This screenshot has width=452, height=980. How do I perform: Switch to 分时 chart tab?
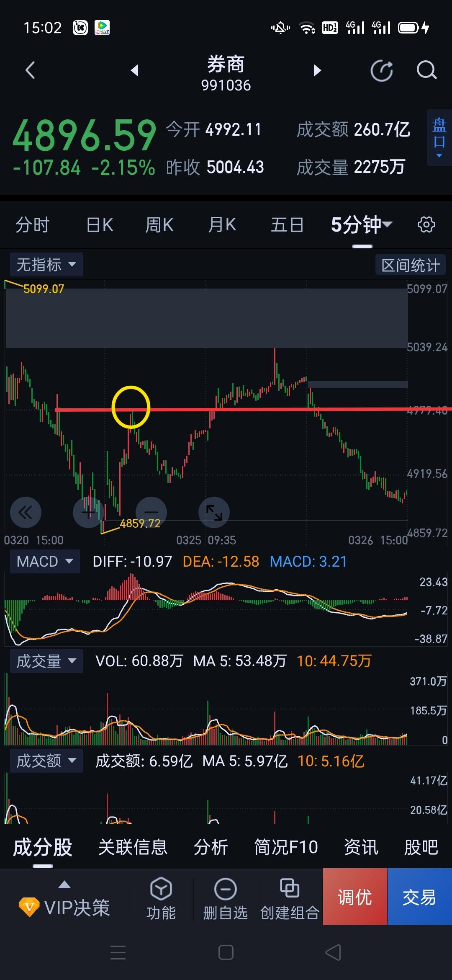click(x=33, y=225)
